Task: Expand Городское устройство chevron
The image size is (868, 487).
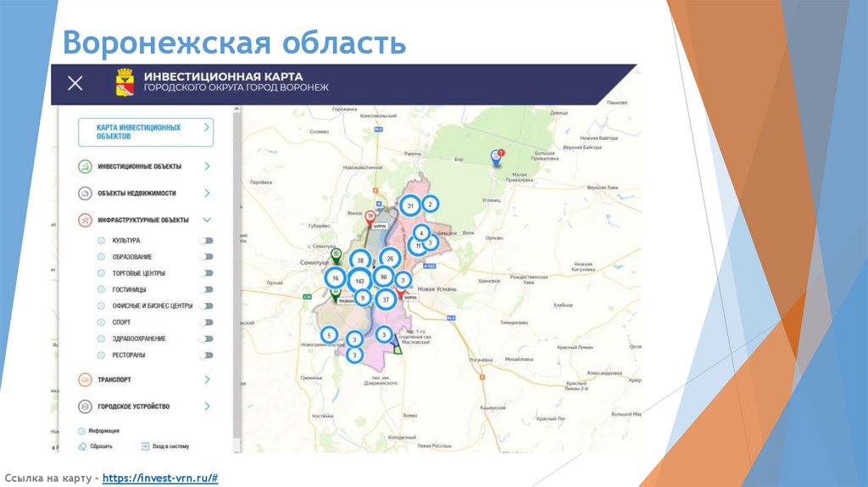Action: pyautogui.click(x=207, y=406)
